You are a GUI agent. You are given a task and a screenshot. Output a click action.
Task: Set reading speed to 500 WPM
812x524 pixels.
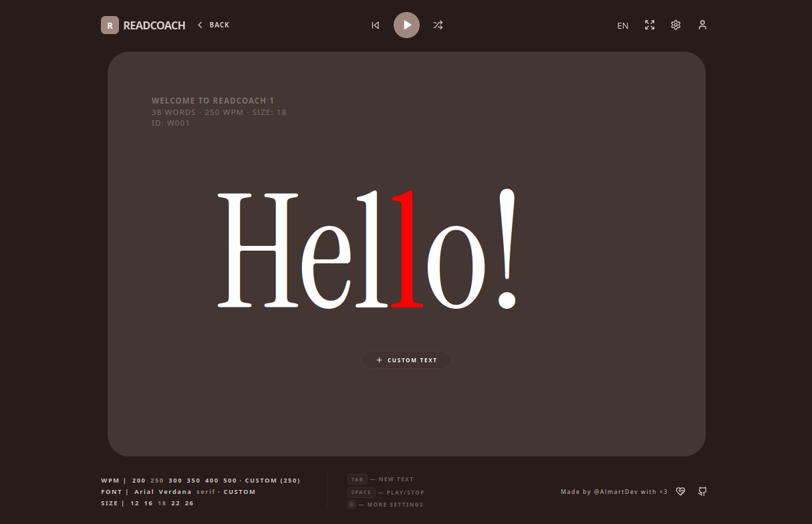tap(230, 481)
